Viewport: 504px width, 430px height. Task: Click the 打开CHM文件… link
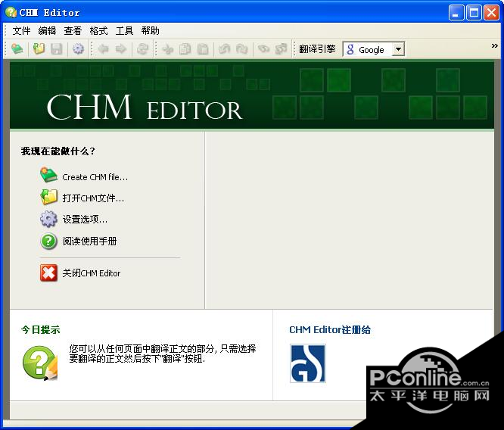coord(93,198)
